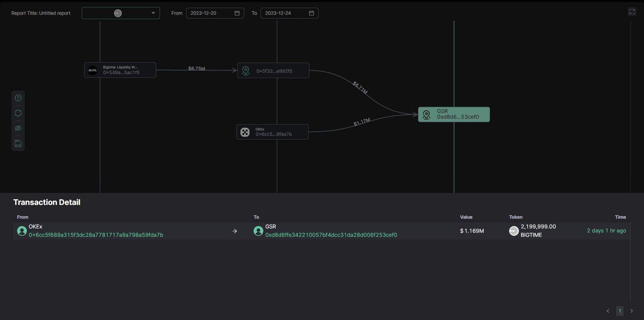Open the OKEx sender address link
Screen dimensions: 644x320
[x=96, y=235]
